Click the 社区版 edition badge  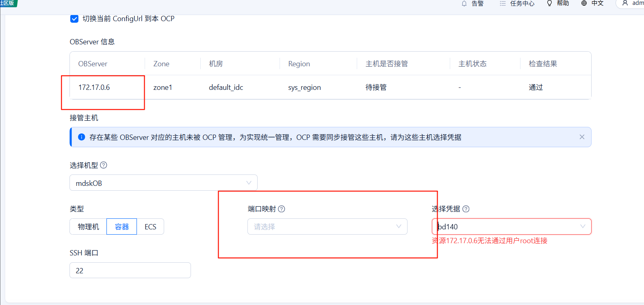pyautogui.click(x=8, y=3)
